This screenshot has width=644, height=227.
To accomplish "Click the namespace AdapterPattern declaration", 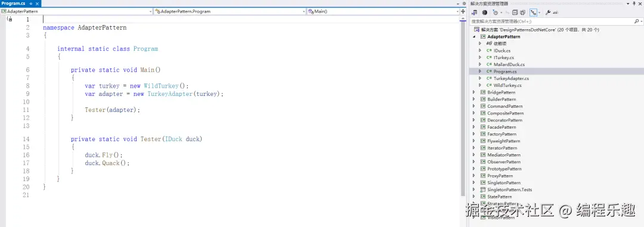I will tap(85, 28).
